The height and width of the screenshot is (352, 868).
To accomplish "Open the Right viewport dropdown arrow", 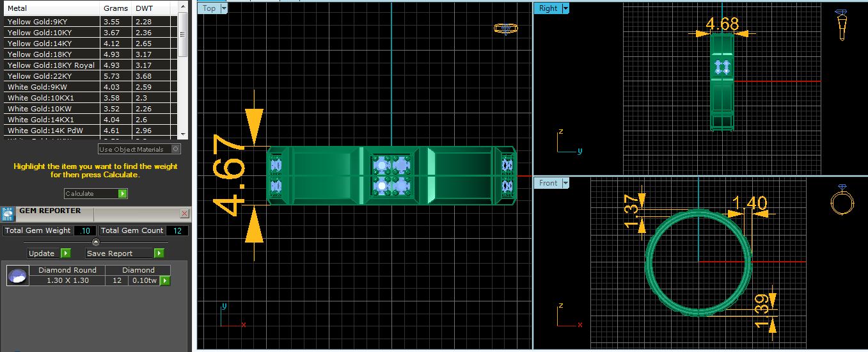I will click(565, 8).
